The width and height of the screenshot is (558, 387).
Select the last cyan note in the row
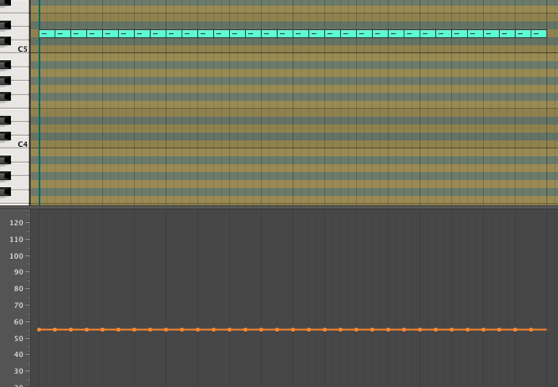[x=539, y=33]
